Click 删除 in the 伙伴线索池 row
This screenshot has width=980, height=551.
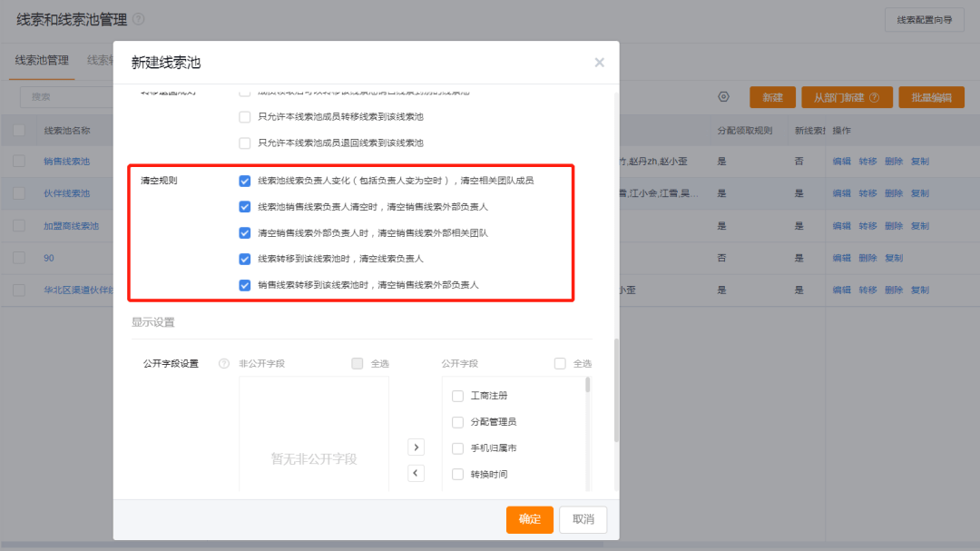tap(894, 193)
